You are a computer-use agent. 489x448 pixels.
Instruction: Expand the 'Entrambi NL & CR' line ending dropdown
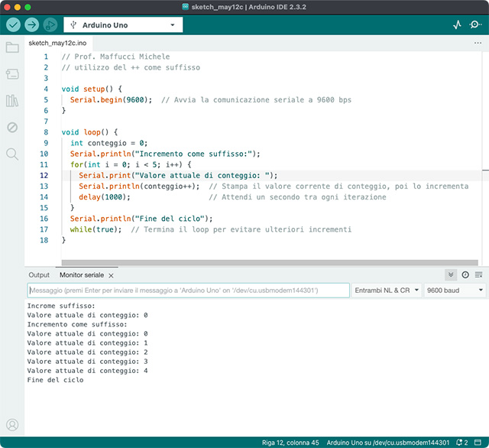[386, 291]
